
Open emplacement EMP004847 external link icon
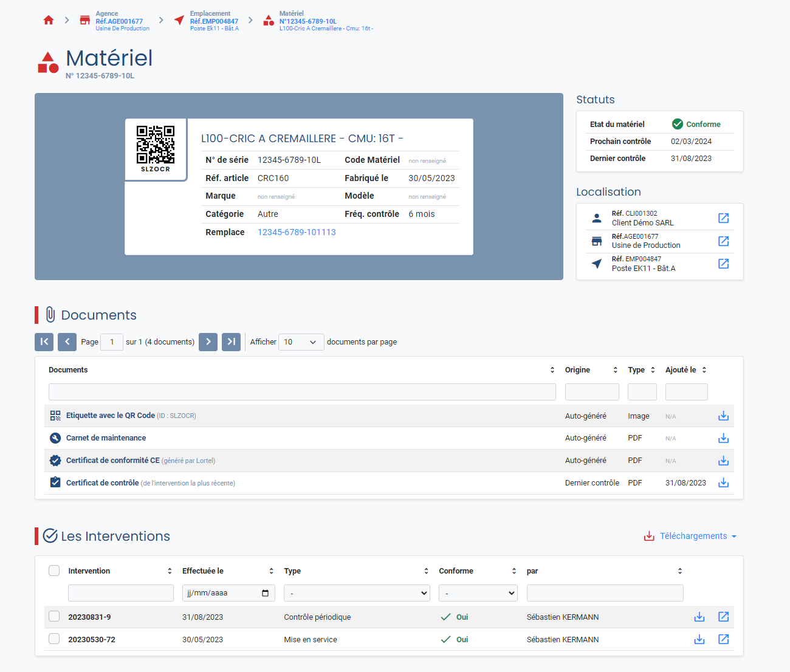[x=723, y=264]
